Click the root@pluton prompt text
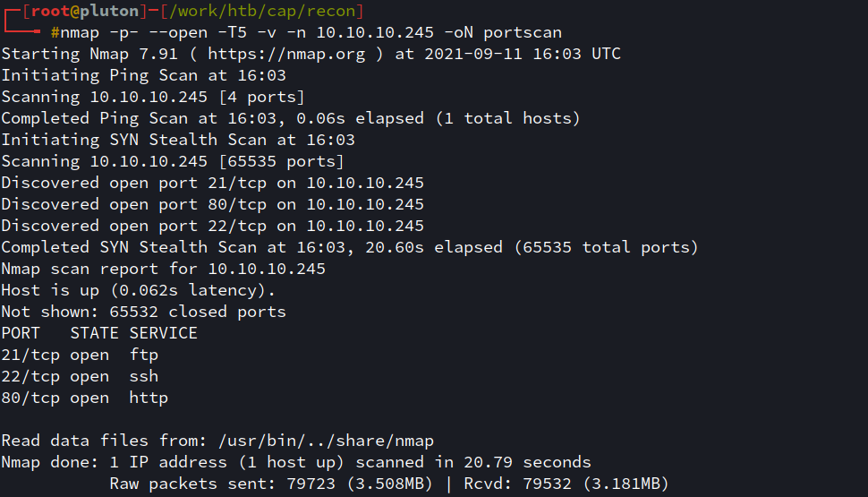 85,11
